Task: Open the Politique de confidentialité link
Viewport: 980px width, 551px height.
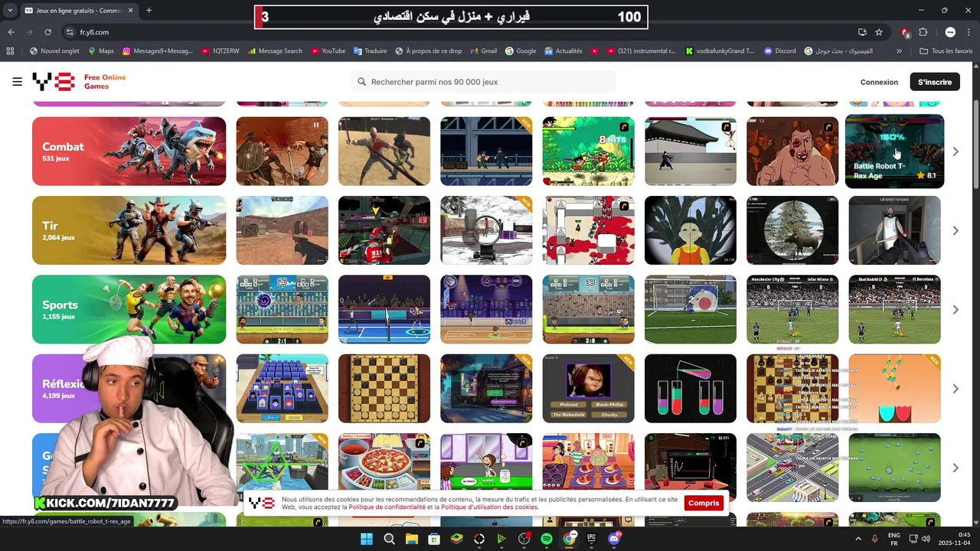Action: (x=387, y=507)
